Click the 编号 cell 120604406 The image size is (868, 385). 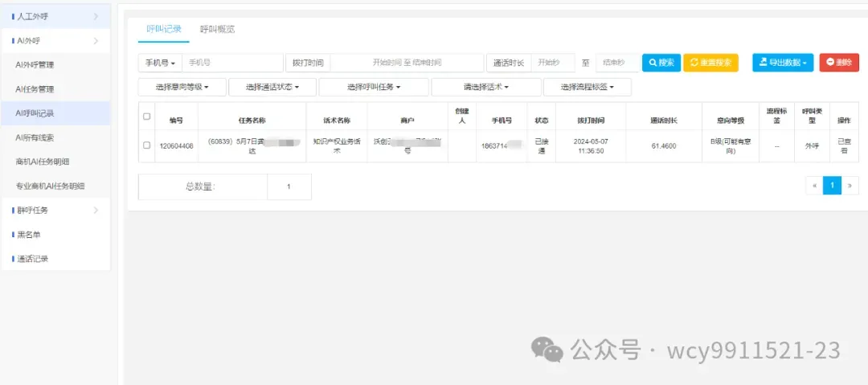pos(177,146)
